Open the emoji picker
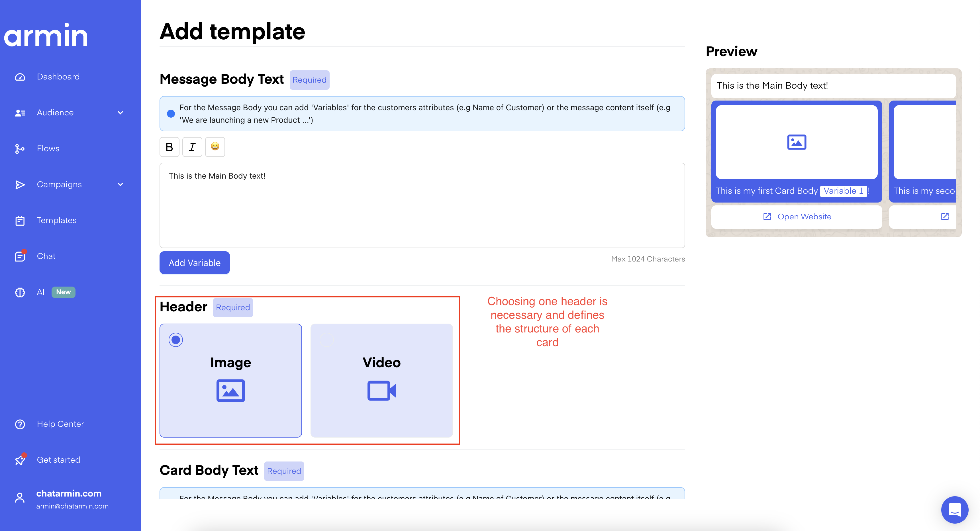This screenshot has width=980, height=531. coord(215,147)
